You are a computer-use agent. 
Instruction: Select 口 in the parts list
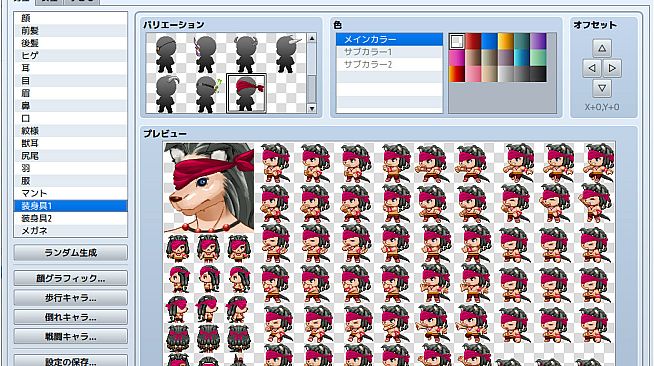(70, 118)
